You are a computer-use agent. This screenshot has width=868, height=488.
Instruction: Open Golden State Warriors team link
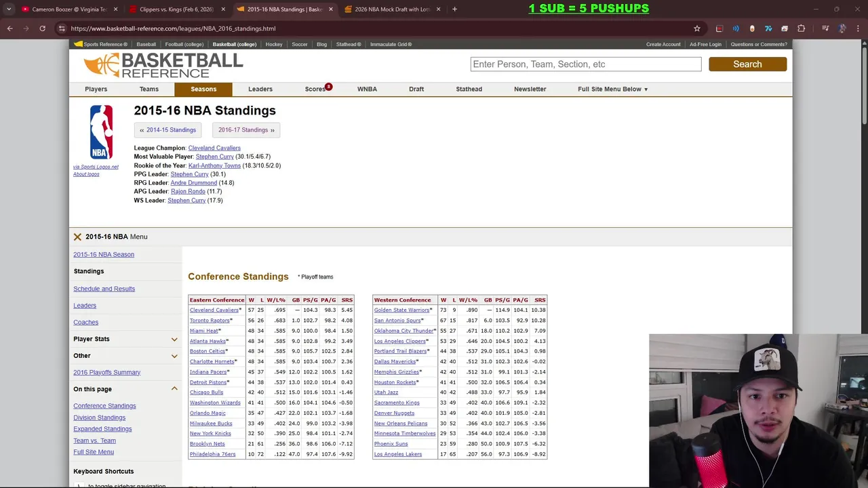(x=401, y=310)
